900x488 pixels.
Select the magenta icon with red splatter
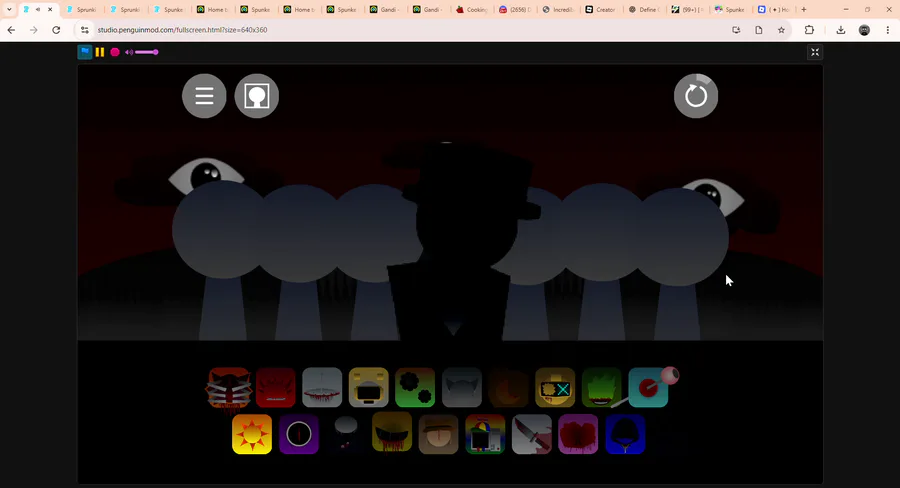tap(578, 435)
